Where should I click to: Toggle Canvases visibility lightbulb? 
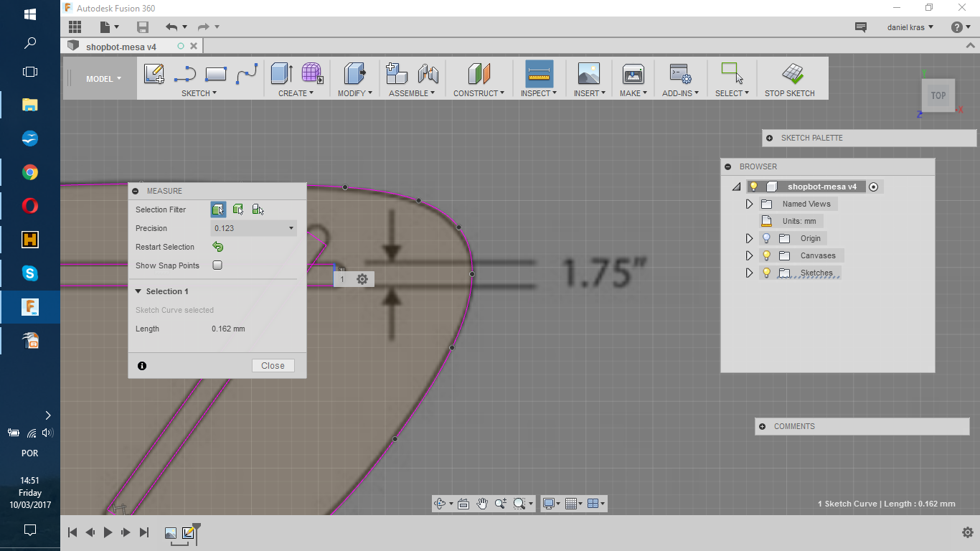click(x=766, y=255)
